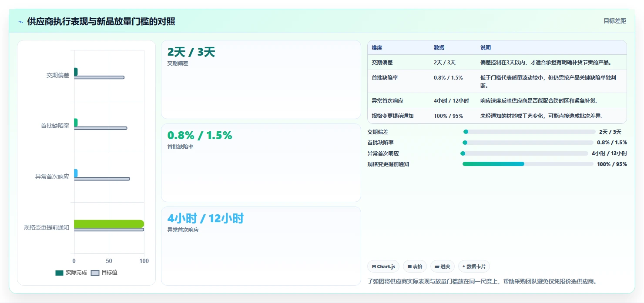This screenshot has height=303, width=644.
Task: Toggle the 实际完成 legend entry
Action: click(71, 273)
